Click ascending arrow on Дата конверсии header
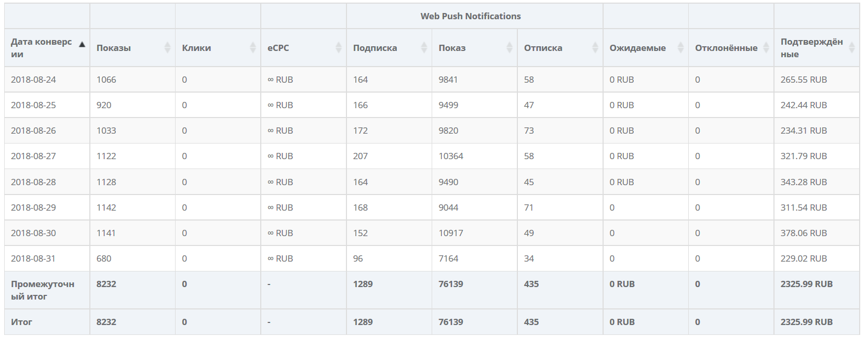868x337 pixels. point(82,45)
